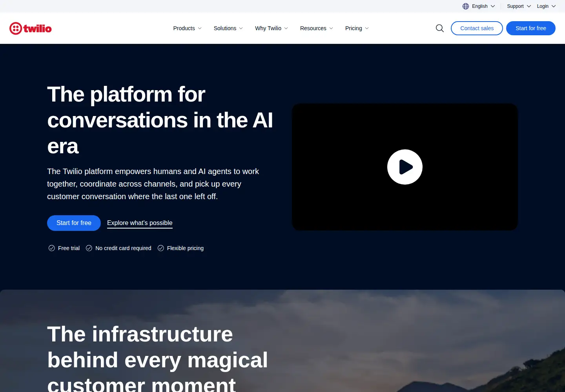Click the paragraph starting 'The Twilio platform empowers'
This screenshot has width=565, height=392.
(153, 184)
